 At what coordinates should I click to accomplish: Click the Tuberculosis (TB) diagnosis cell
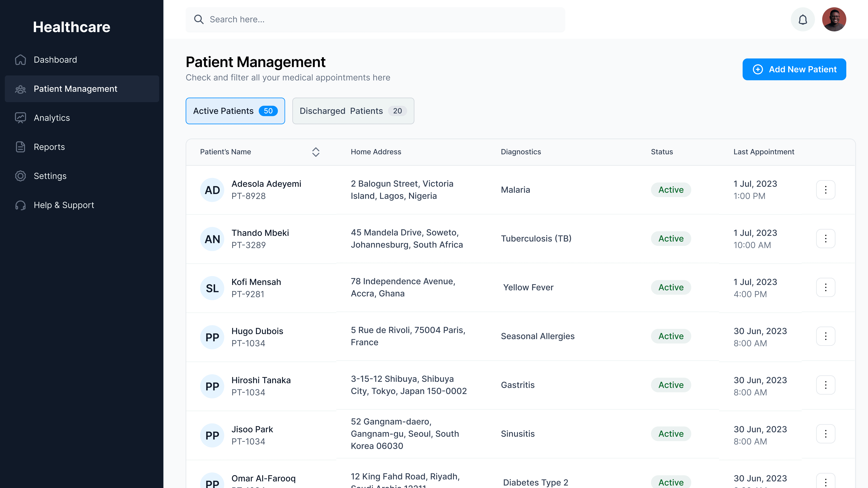[x=536, y=239]
